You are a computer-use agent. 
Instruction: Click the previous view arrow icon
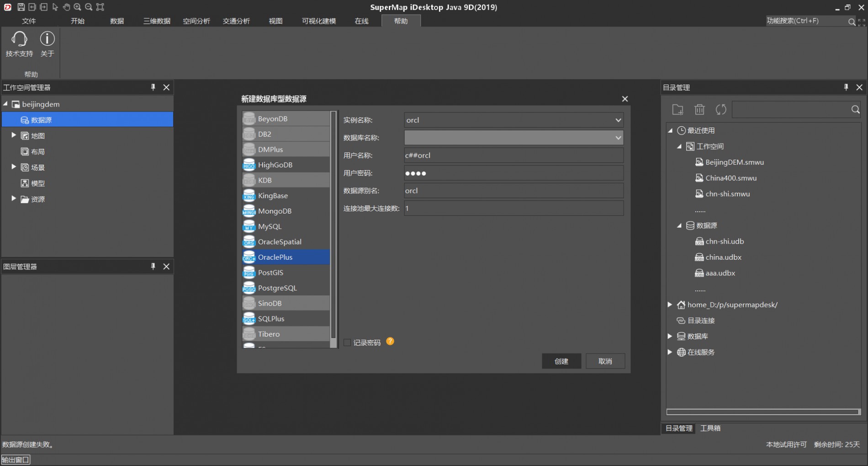coord(32,7)
